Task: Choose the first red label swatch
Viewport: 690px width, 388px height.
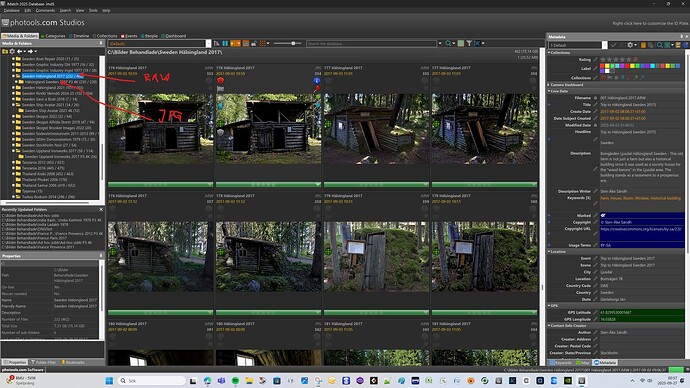Action: (602, 66)
